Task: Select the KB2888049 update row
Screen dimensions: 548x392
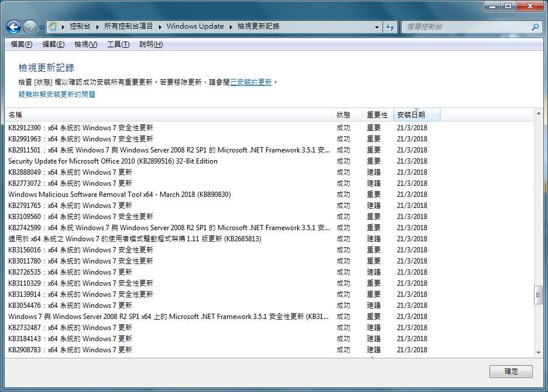Action: tap(269, 172)
